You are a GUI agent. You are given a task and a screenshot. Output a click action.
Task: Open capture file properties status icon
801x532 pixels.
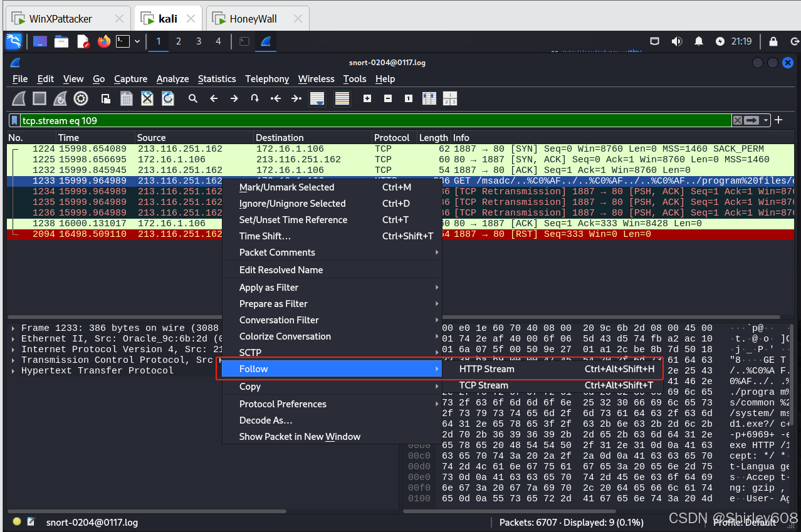click(31, 521)
